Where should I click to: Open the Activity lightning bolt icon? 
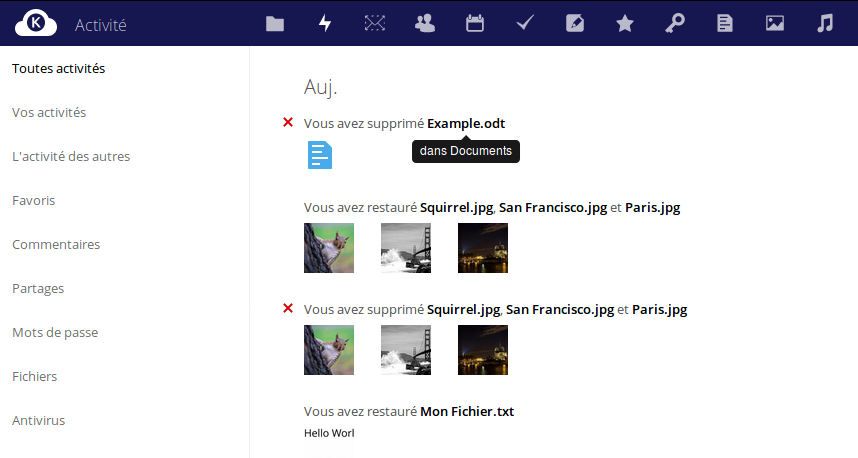[x=325, y=24]
